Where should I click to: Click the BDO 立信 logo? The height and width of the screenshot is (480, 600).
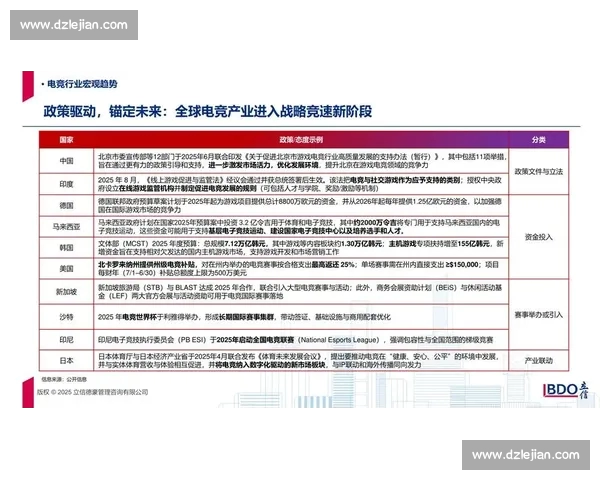(x=566, y=390)
